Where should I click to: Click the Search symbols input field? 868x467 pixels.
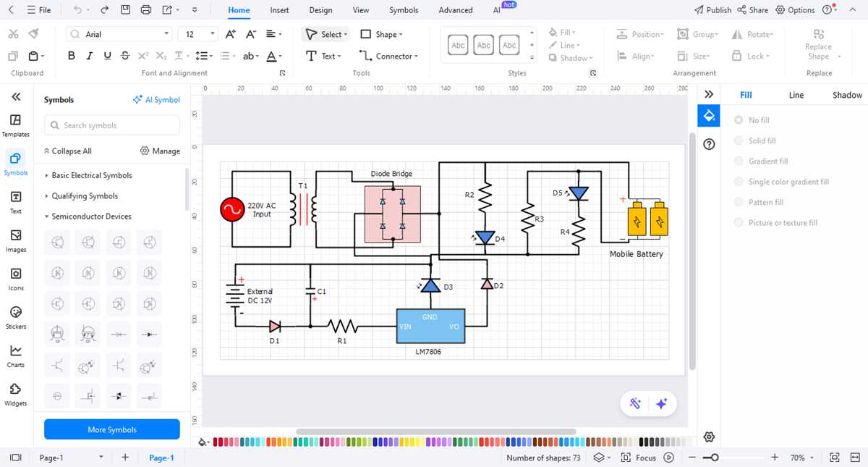pos(112,125)
